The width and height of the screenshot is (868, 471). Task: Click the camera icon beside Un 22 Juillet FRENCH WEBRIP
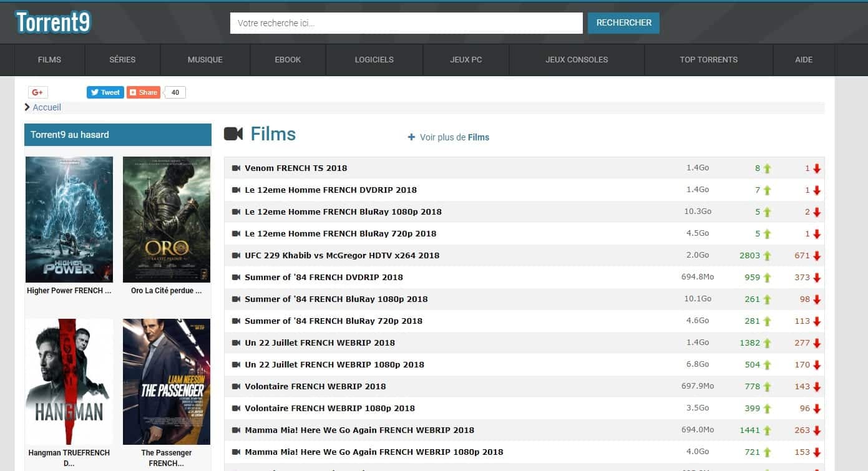pyautogui.click(x=235, y=342)
